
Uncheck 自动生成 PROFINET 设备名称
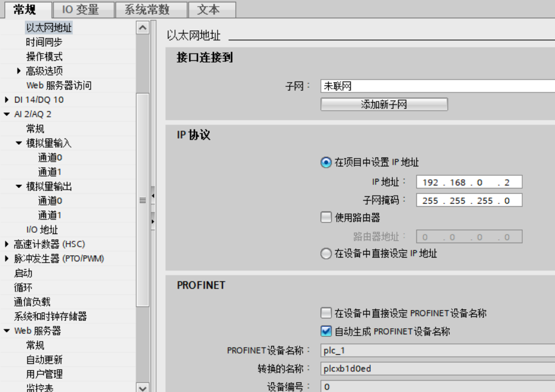point(326,331)
